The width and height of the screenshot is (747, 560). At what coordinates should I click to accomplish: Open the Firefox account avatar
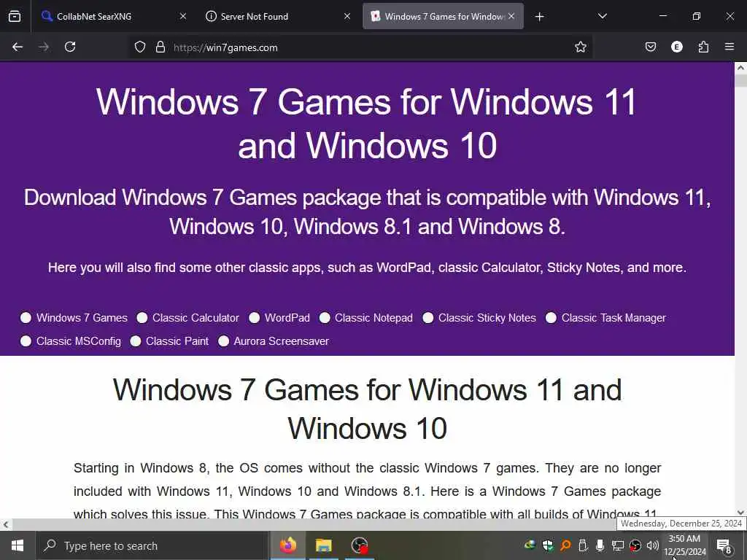click(676, 47)
